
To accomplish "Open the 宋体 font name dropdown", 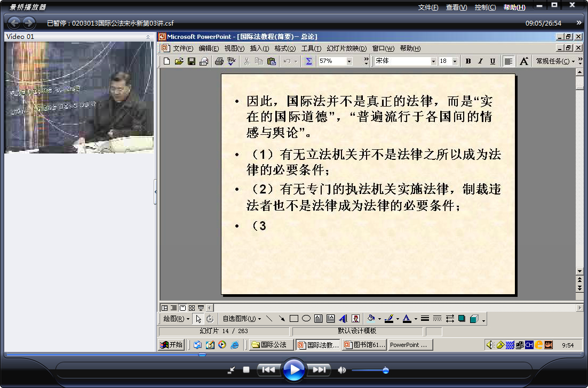I will pos(433,61).
